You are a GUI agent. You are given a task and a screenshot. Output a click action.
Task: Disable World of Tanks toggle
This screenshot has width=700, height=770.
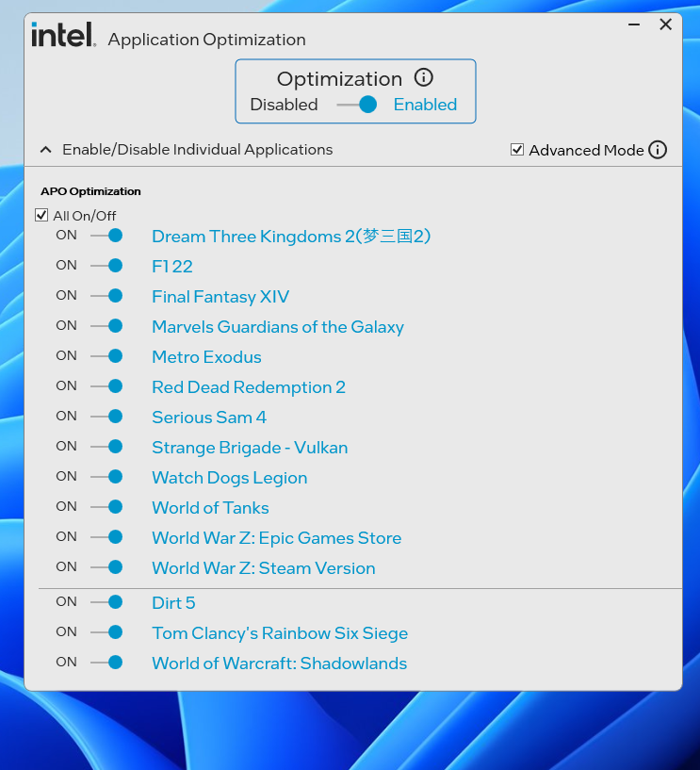point(106,507)
